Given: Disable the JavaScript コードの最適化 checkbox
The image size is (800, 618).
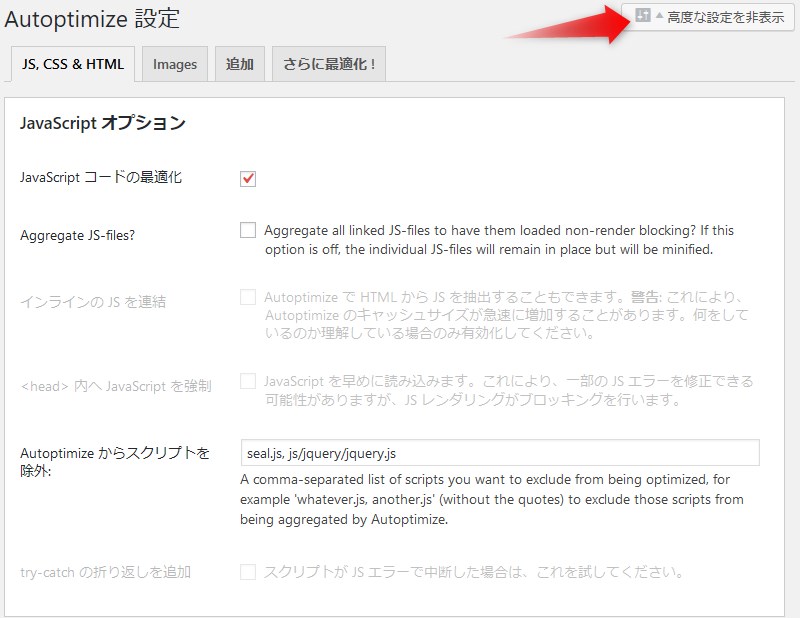Looking at the screenshot, I should pyautogui.click(x=247, y=177).
